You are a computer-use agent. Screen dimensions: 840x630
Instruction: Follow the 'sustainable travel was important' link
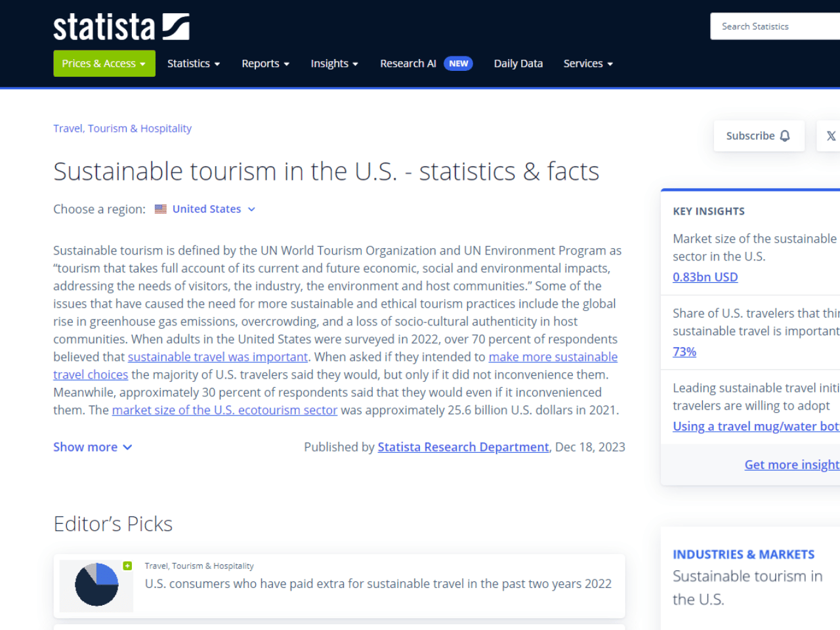pos(217,357)
